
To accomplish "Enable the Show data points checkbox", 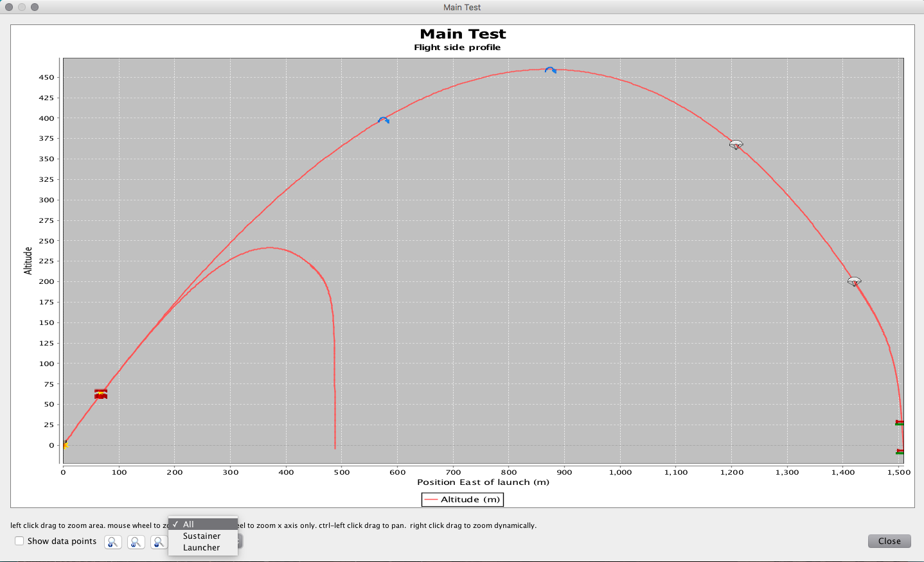I will point(19,541).
